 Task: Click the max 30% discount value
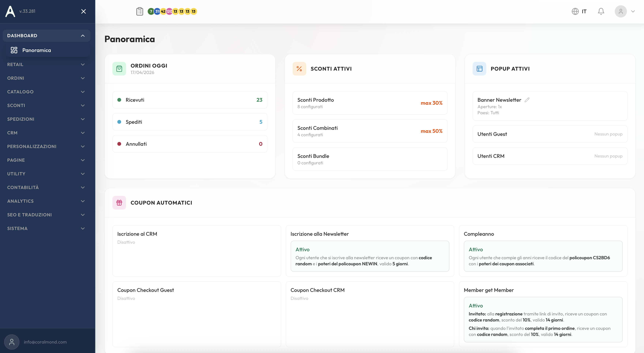click(x=432, y=103)
